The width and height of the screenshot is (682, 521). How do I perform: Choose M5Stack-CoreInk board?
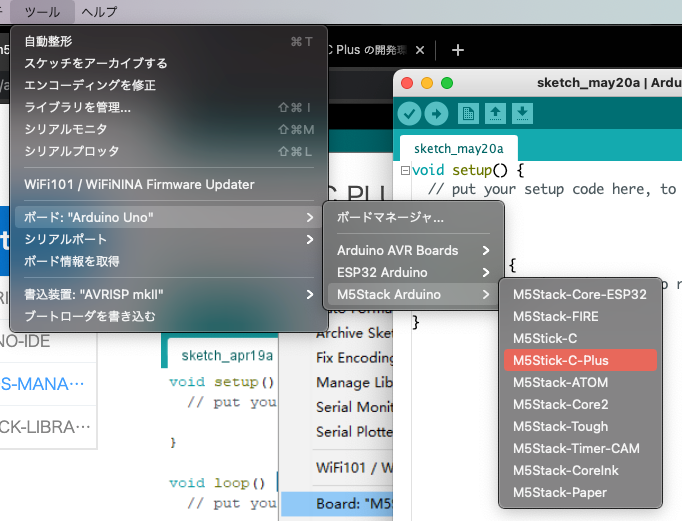click(580, 470)
